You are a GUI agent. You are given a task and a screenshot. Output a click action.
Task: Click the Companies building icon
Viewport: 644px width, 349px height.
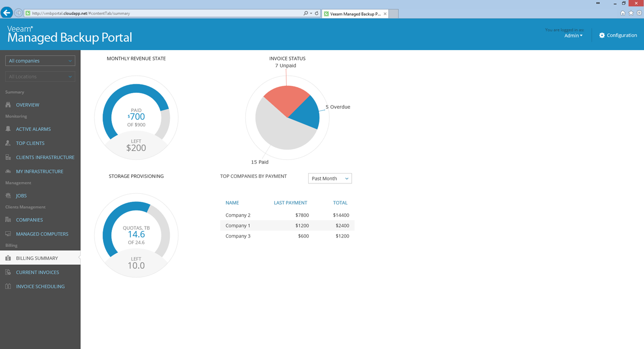pyautogui.click(x=8, y=220)
